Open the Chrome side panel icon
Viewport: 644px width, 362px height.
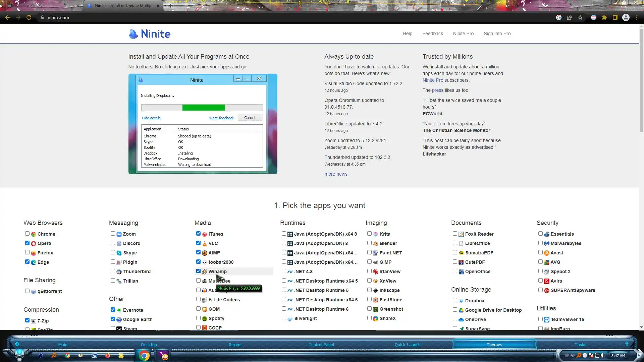pyautogui.click(x=615, y=17)
